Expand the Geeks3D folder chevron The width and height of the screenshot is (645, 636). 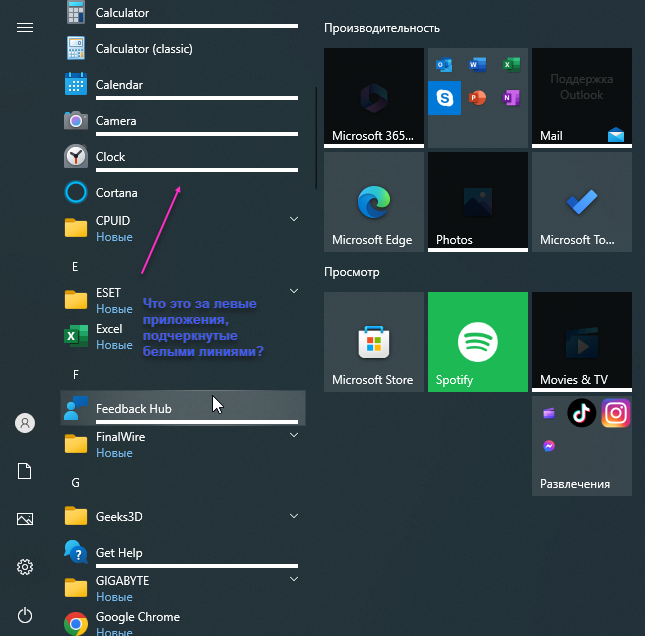tap(294, 516)
